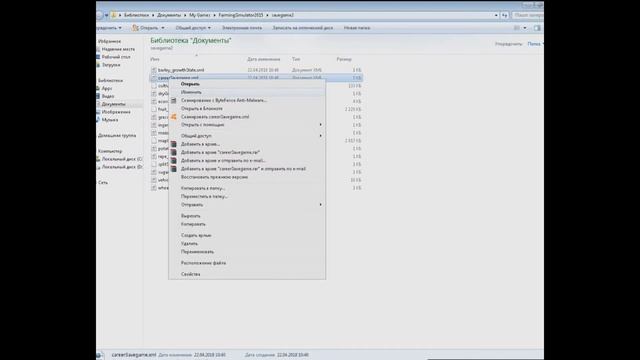Expand Открыть с помощью submenu
The image size is (640, 360).
pos(320,124)
